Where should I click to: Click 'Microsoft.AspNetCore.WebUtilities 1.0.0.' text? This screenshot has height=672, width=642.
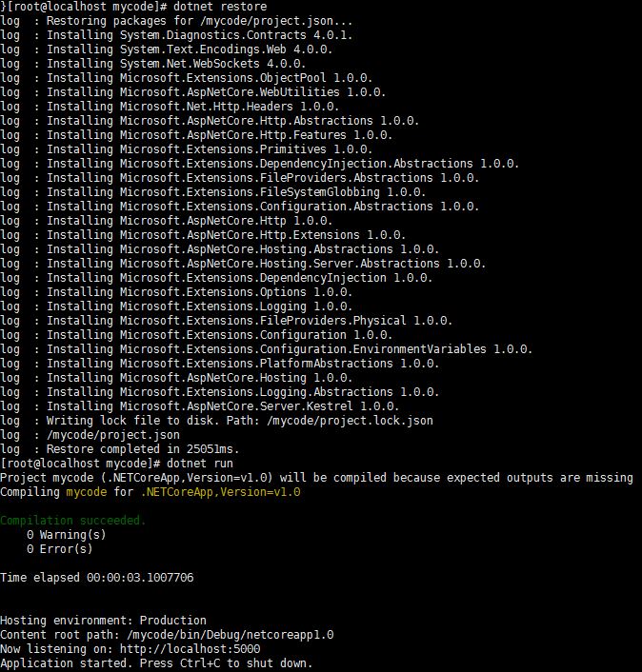252,92
